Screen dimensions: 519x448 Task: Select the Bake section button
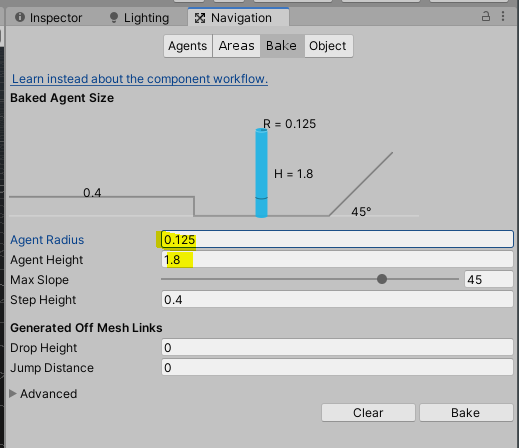tap(282, 46)
